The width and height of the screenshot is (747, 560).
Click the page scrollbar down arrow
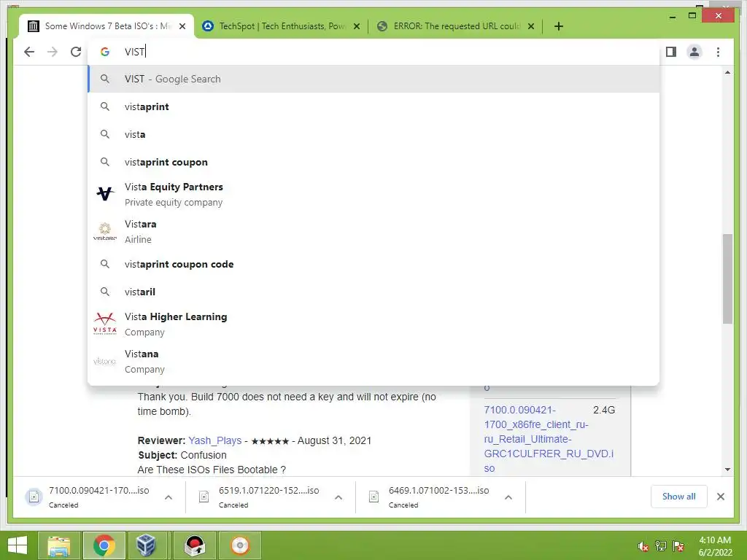[x=727, y=470]
